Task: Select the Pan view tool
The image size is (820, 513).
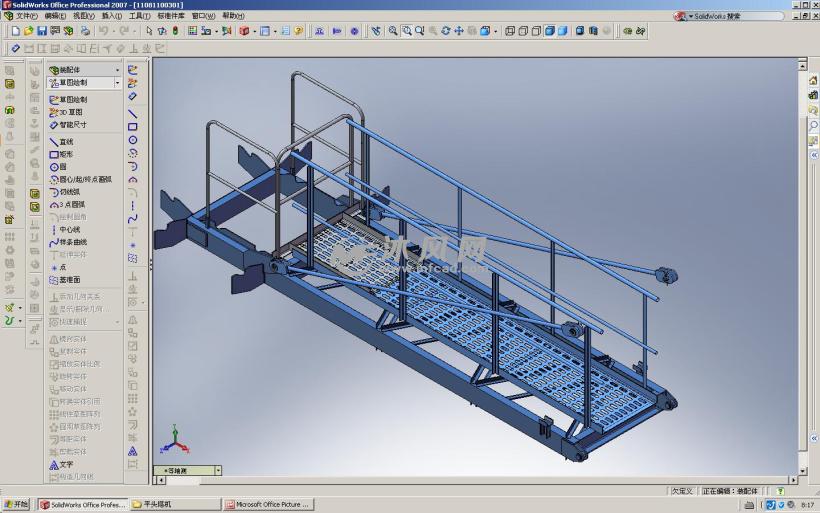Action: [459, 31]
